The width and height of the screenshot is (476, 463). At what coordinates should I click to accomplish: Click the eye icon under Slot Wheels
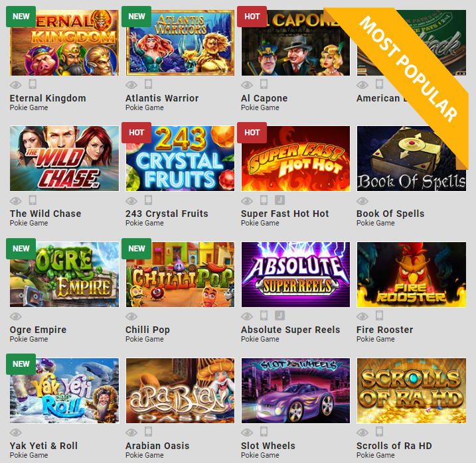[247, 432]
